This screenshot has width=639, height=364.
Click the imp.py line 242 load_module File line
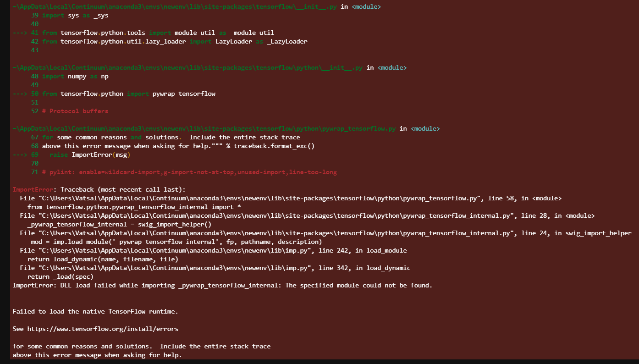[214, 251]
